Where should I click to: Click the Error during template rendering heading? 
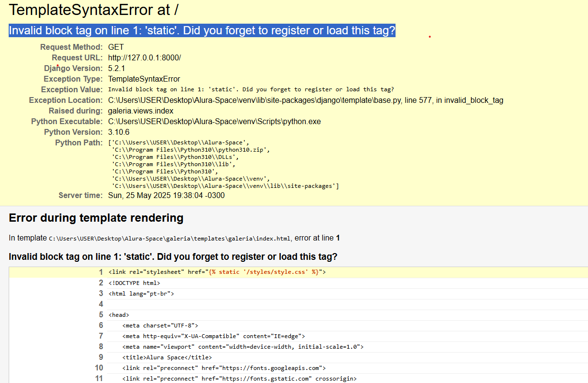(x=96, y=218)
